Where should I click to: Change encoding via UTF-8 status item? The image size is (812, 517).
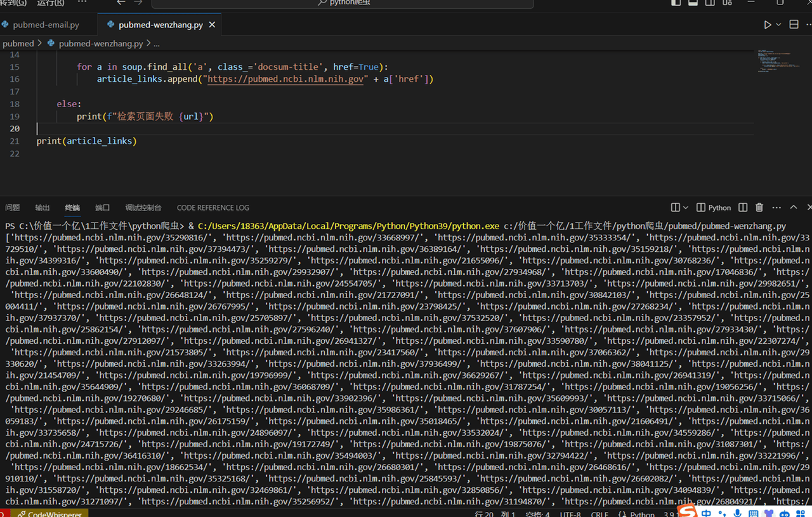pos(571,514)
